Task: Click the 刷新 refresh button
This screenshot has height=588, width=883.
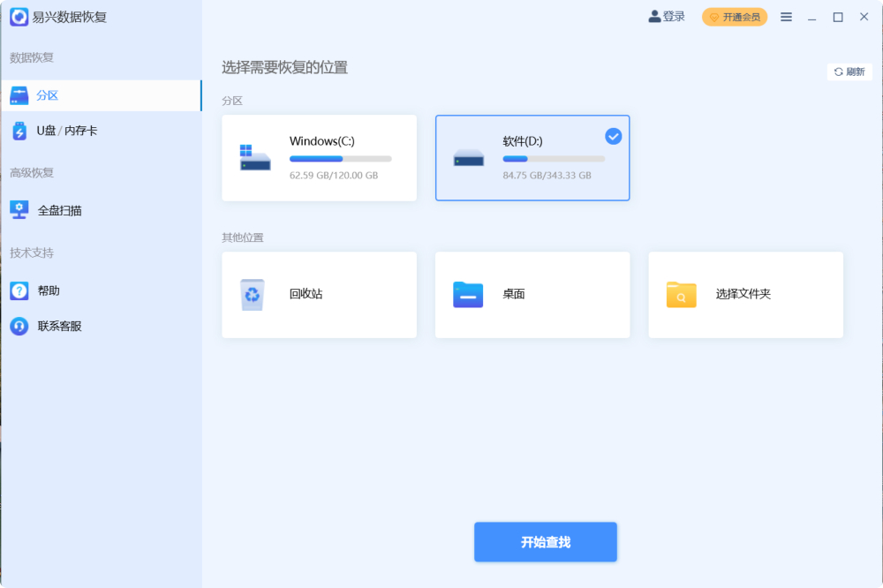Action: click(849, 72)
